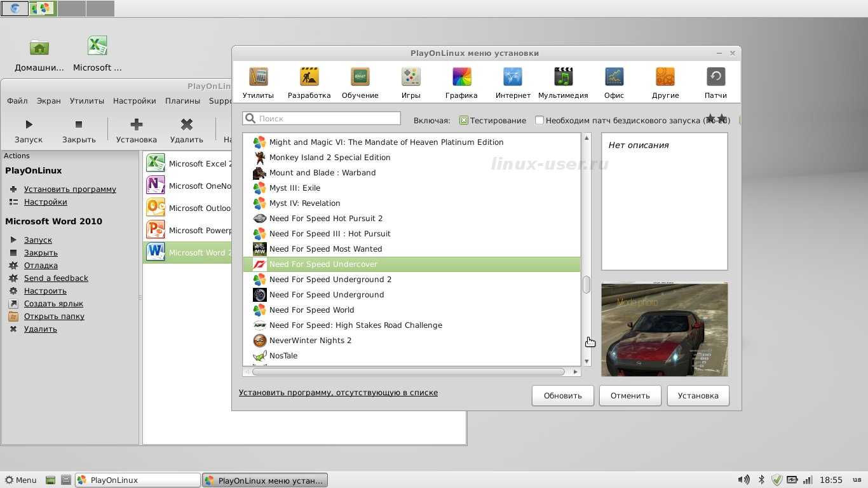Click the Need For Speed Undercover screenshot thumbnail
This screenshot has height=488, width=868.
pos(665,329)
